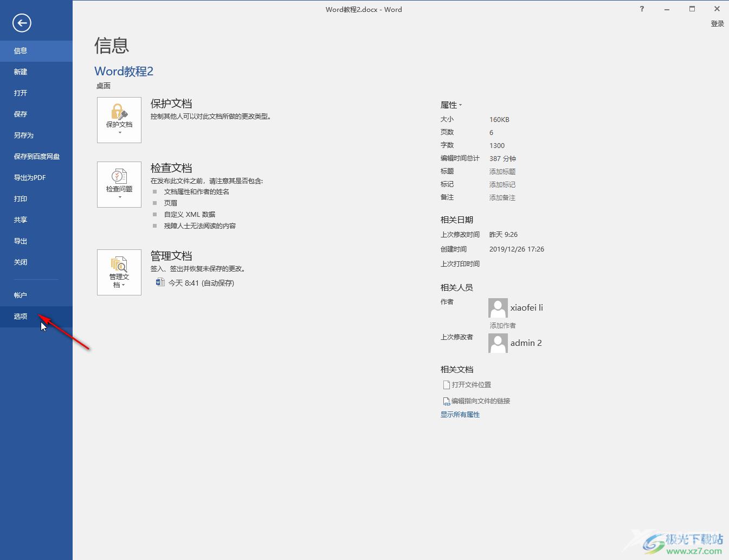Viewport: 729px width, 560px height.
Task: Open the 信息 (Info) tab
Action: click(36, 51)
